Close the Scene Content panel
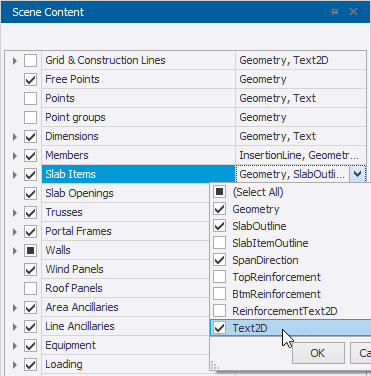The image size is (371, 376). click(x=353, y=12)
